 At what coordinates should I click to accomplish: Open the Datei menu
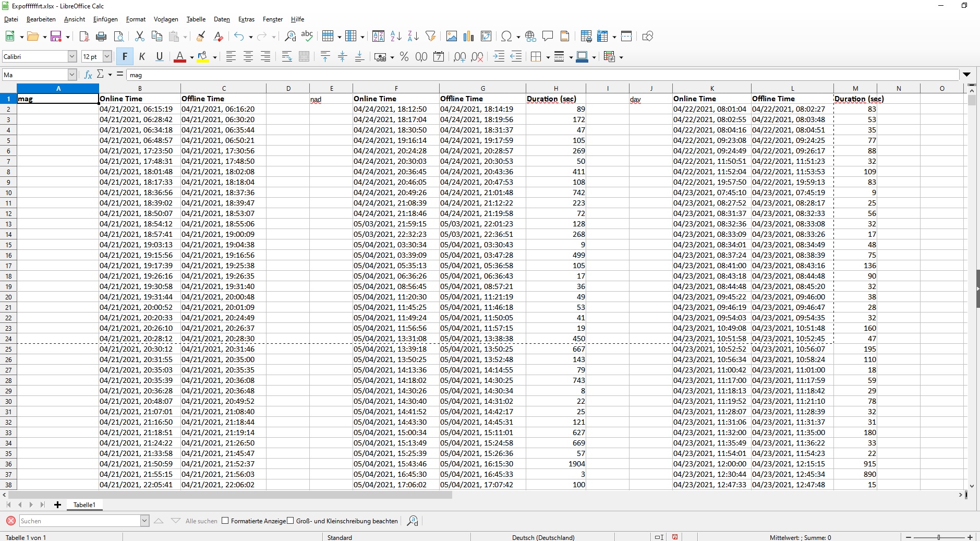click(11, 19)
